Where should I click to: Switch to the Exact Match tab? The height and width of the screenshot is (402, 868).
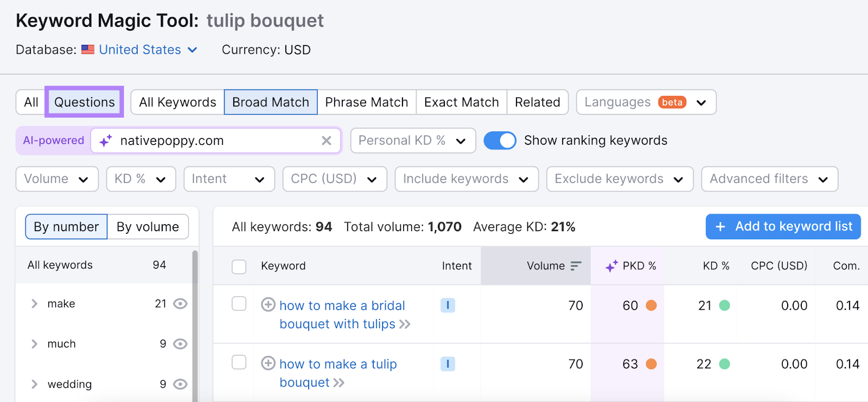[x=461, y=101]
